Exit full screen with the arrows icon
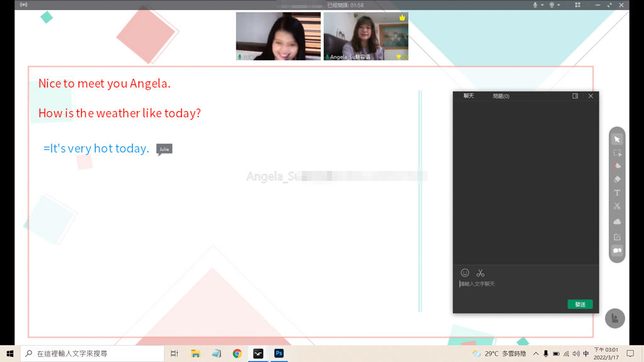The width and height of the screenshot is (644, 362). click(609, 5)
